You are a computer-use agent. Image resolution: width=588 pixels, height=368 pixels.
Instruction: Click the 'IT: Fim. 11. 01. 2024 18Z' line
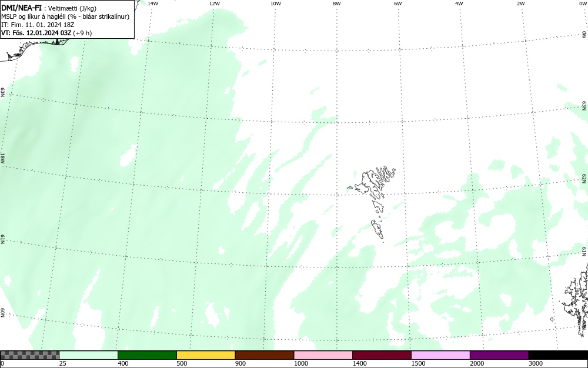[x=38, y=25]
